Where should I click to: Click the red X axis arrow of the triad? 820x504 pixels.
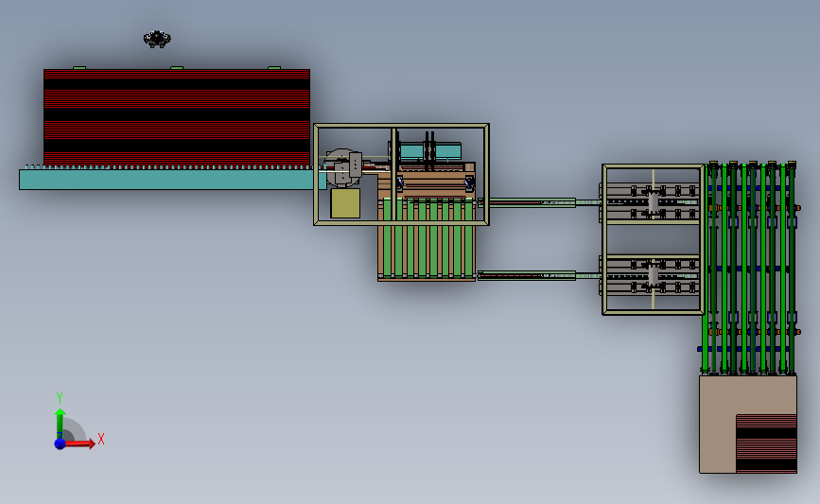[79, 443]
